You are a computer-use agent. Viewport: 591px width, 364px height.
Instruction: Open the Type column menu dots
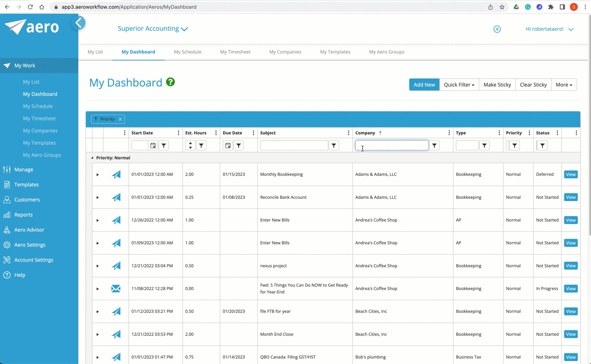coord(499,133)
